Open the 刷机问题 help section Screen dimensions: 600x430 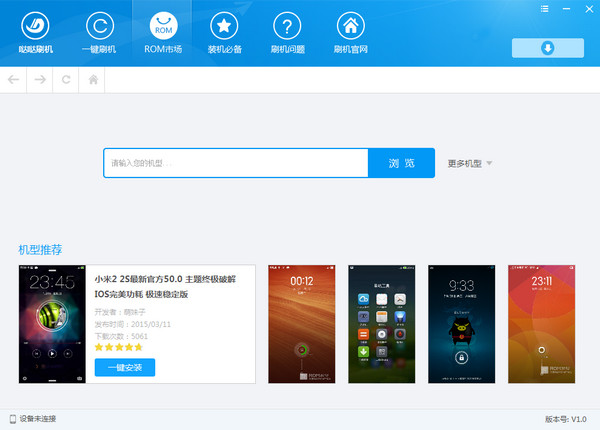(x=287, y=33)
